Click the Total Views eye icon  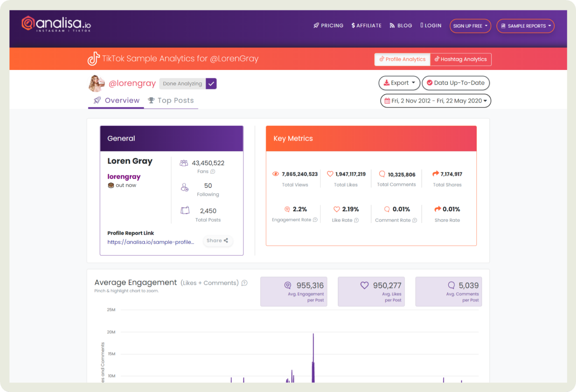click(x=275, y=174)
